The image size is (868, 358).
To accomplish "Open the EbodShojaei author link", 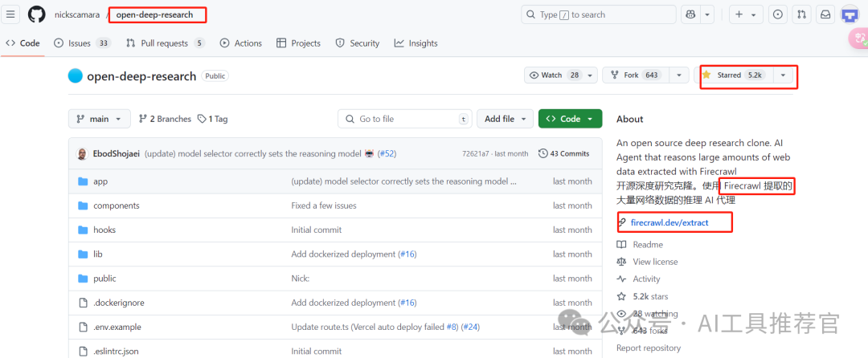I will point(117,153).
